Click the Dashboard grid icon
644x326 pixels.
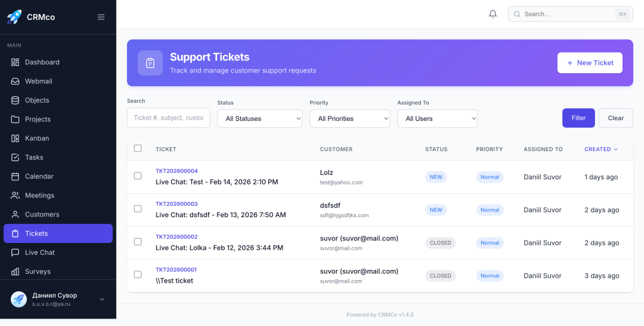pyautogui.click(x=15, y=62)
